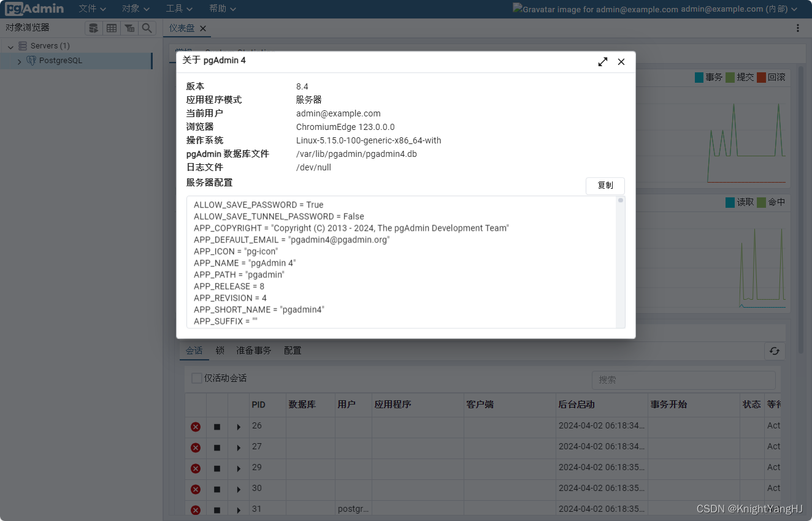The height and width of the screenshot is (521, 812).
Task: Click the 回滚 red legend swatch
Action: tap(762, 77)
